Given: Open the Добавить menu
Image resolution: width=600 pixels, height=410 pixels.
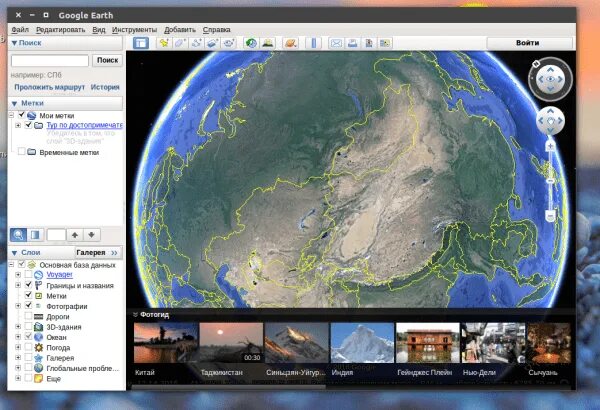Looking at the screenshot, I should pos(180,29).
